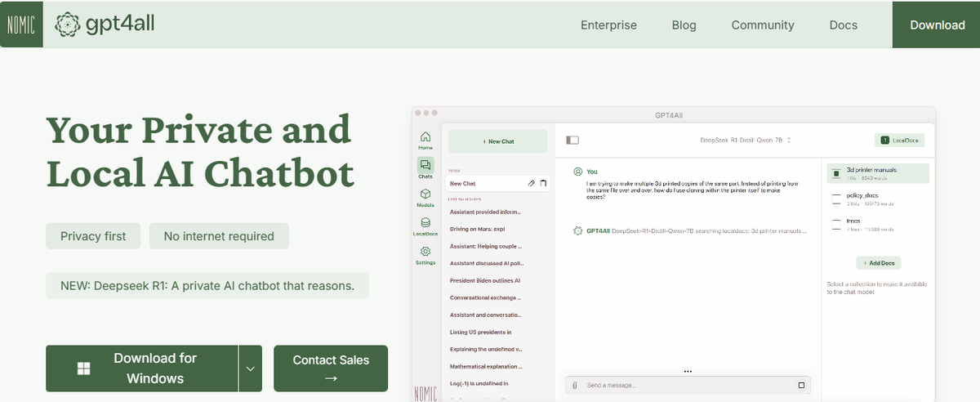Open the Listing US presidents in chat
The height and width of the screenshot is (402, 980).
(x=481, y=332)
